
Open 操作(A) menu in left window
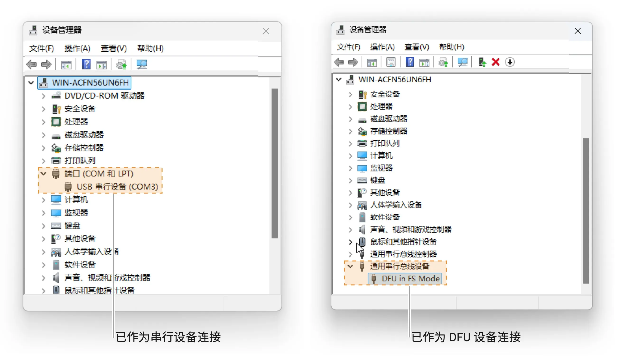point(77,49)
